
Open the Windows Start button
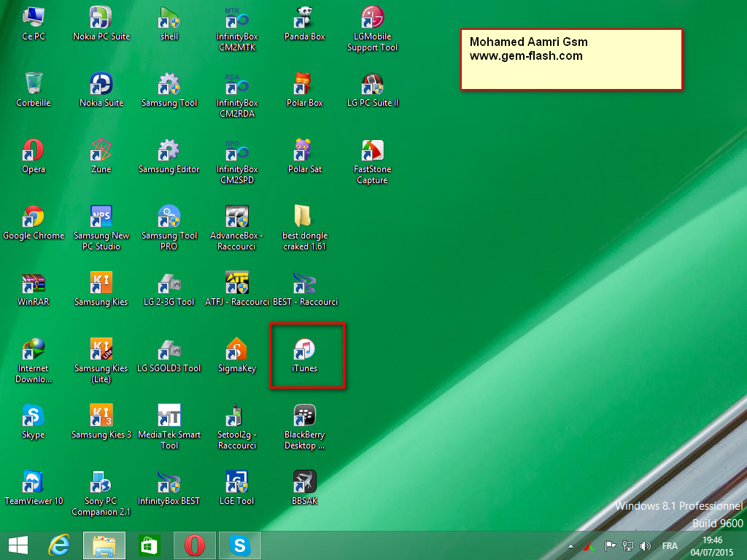(18, 545)
